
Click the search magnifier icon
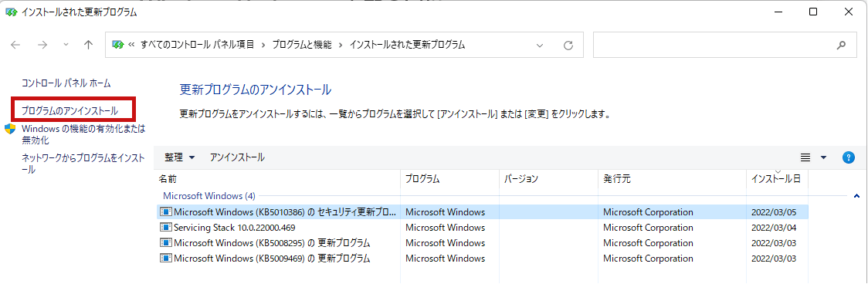[842, 46]
